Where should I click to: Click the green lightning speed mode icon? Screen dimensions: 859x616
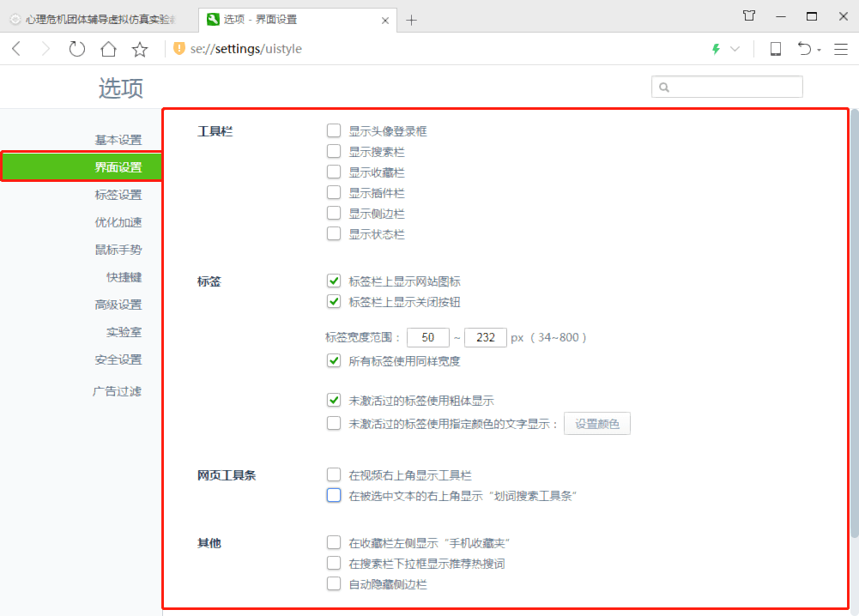(716, 49)
